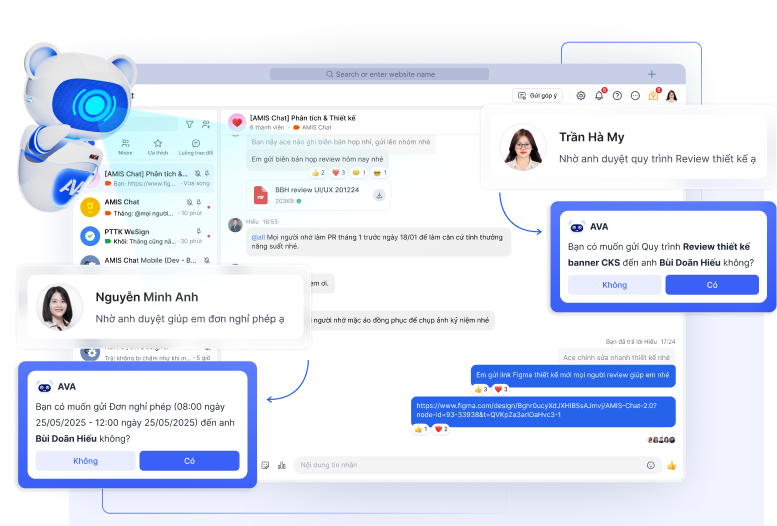Switch to the Ưa thích tab
The image size is (777, 526).
[157, 148]
